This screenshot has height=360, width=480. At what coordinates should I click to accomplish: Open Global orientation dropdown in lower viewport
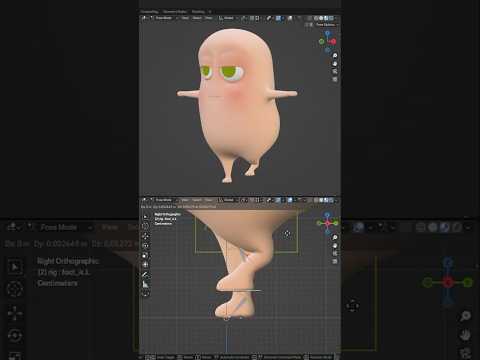227,200
